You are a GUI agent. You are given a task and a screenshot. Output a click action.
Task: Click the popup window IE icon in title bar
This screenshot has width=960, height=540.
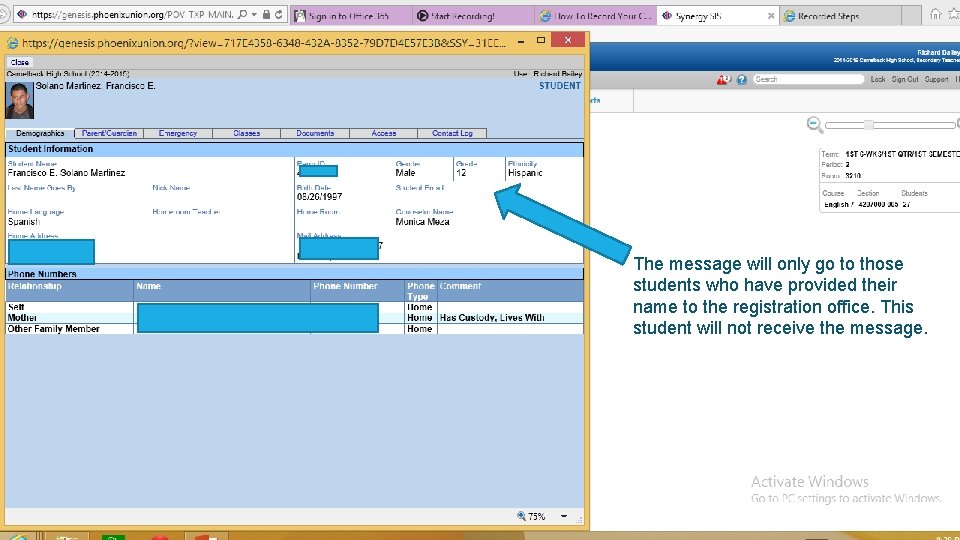point(12,43)
